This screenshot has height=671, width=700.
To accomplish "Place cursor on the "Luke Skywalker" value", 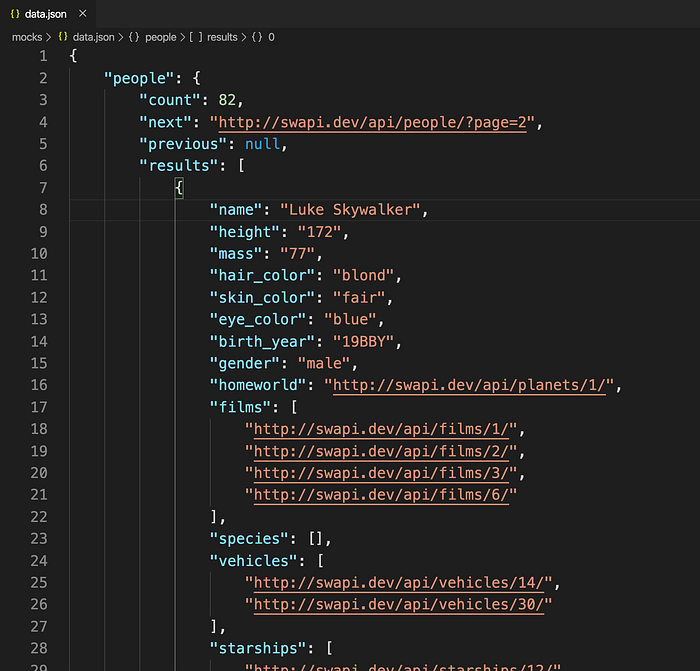I will click(x=350, y=209).
